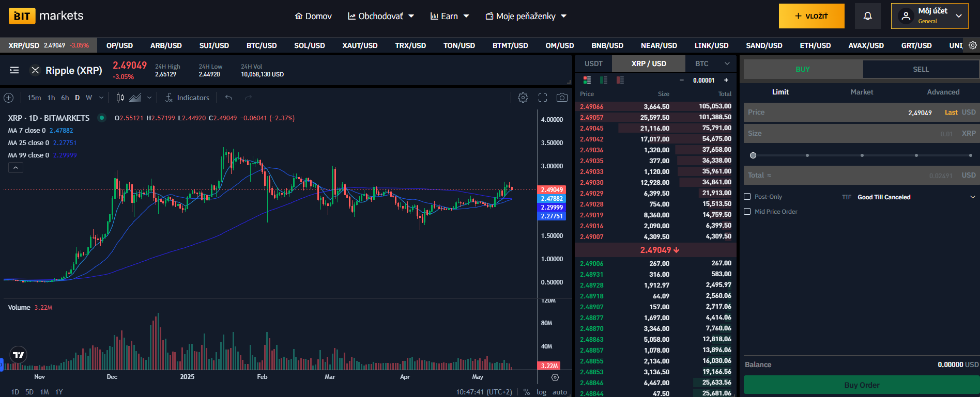Click the account avatar icon

point(906,16)
